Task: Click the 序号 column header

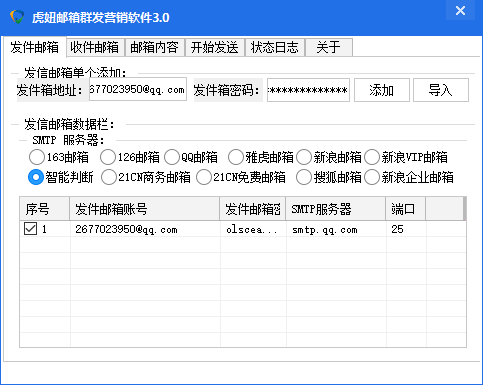Action: tap(45, 209)
